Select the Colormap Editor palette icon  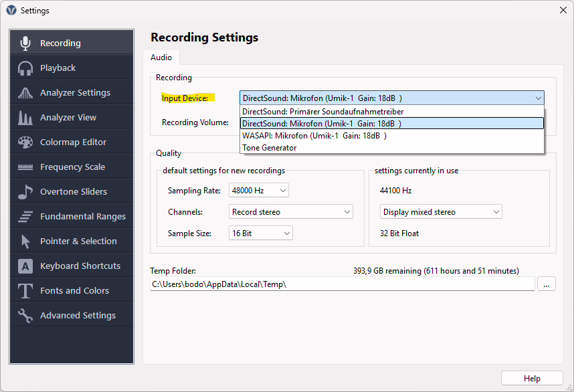coord(25,141)
